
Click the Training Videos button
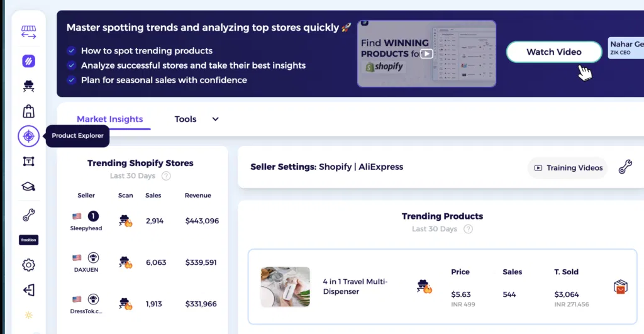tap(568, 167)
